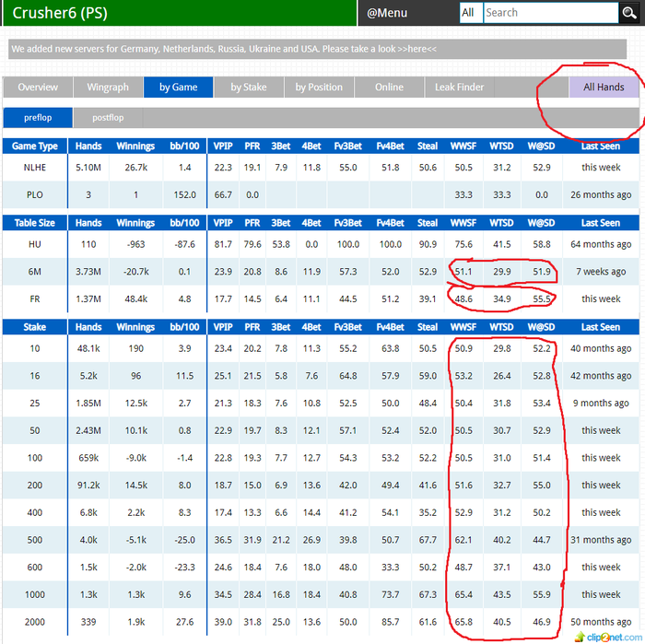Image resolution: width=645 pixels, height=644 pixels.
Task: Click the FR winnings value 48.4k
Action: 136,299
